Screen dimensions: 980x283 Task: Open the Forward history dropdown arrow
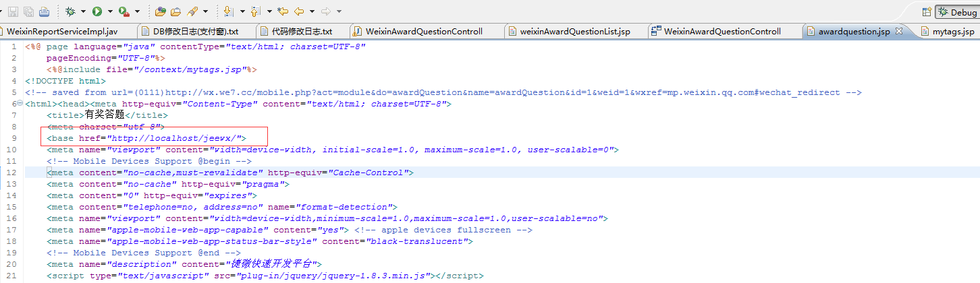[x=339, y=11]
